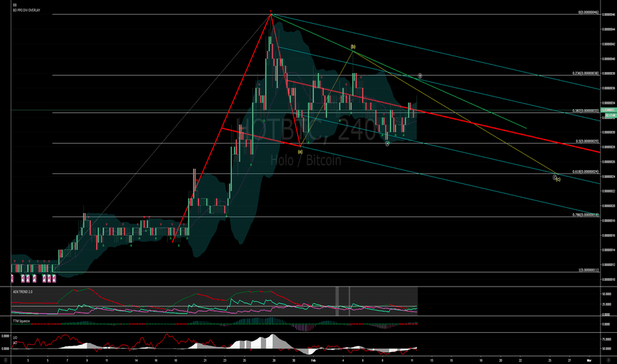Click the yellow (c) wave label
This screenshot has height=364, width=617.
click(558, 179)
